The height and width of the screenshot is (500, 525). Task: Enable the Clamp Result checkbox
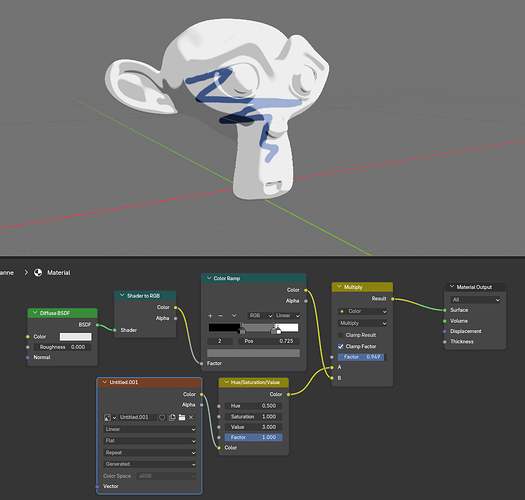(341, 335)
